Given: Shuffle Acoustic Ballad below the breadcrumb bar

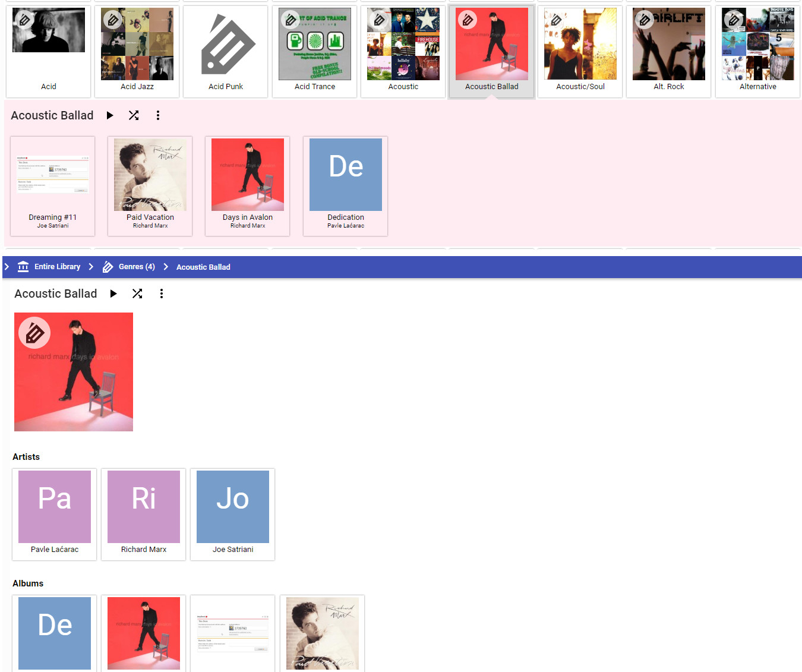Looking at the screenshot, I should (x=137, y=294).
